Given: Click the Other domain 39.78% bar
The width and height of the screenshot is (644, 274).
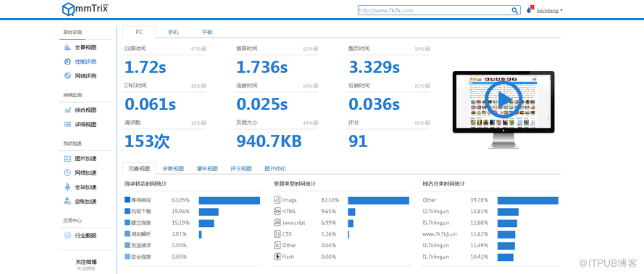Looking at the screenshot, I should (x=528, y=201).
